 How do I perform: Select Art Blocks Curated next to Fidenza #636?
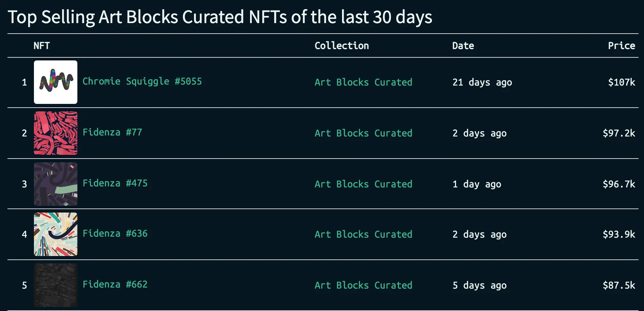point(363,234)
